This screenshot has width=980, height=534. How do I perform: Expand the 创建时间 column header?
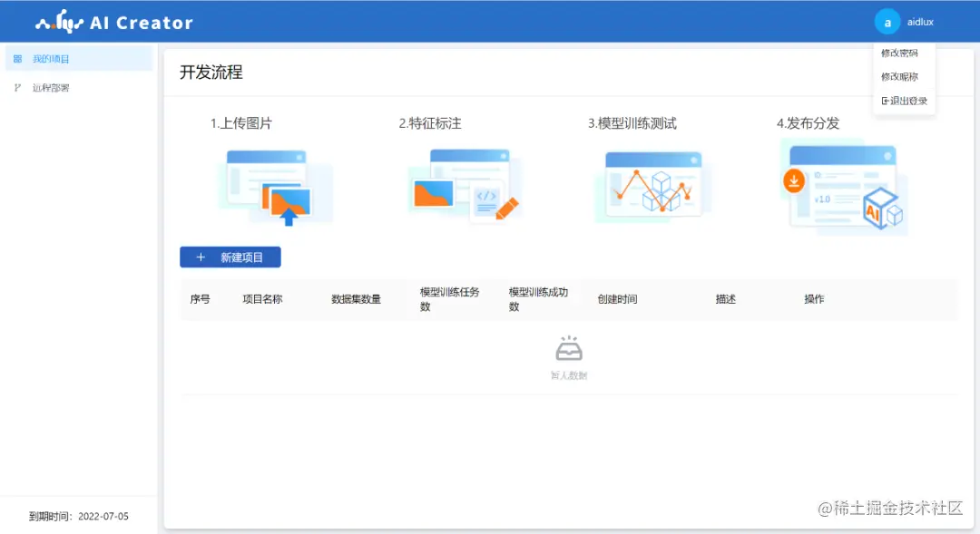pos(618,299)
